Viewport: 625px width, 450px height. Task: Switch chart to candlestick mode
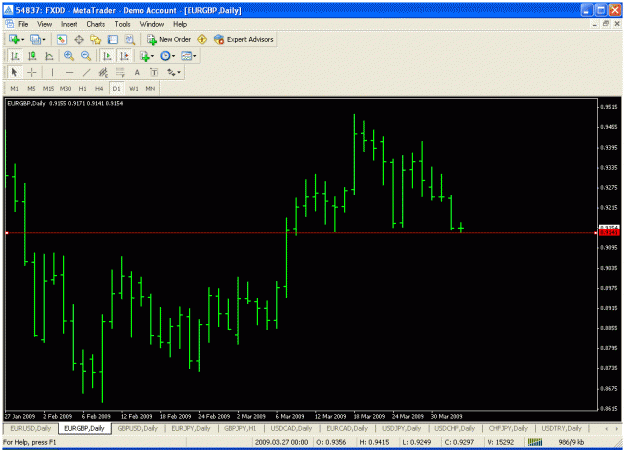pos(32,56)
